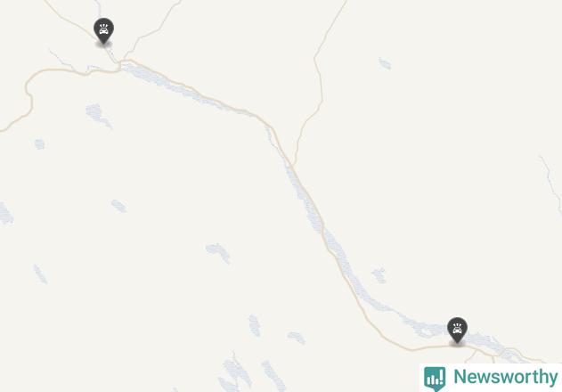This screenshot has width=562, height=392.
Task: Click the partially visible lake on the left map edge
Action: tap(5, 213)
